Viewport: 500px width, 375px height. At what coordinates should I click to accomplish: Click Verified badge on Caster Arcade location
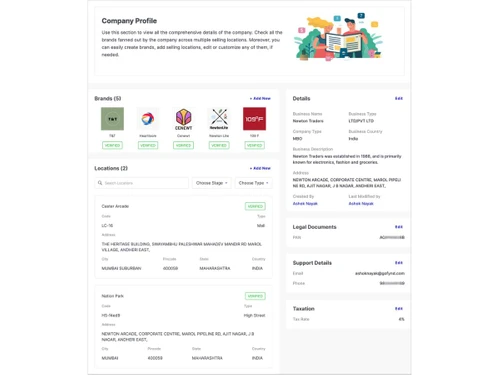(x=255, y=206)
